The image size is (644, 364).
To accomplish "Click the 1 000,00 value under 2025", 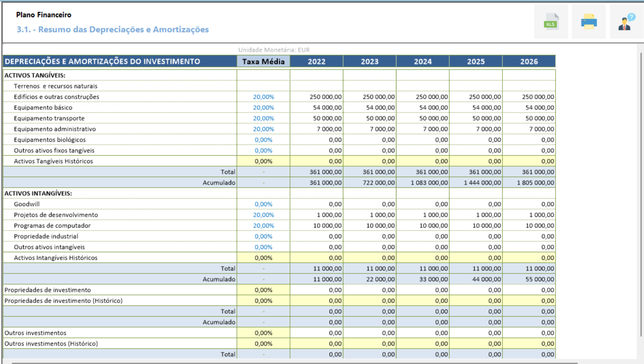I will 489,215.
